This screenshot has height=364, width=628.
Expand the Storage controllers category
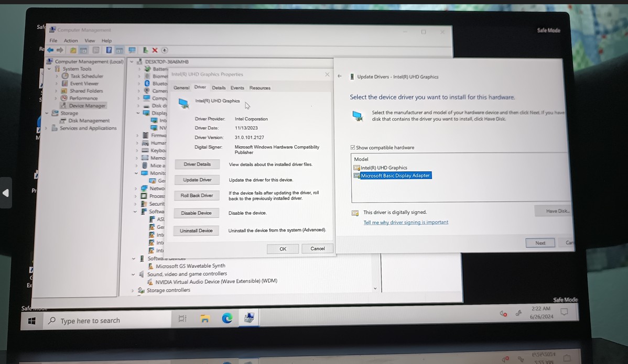coord(133,290)
